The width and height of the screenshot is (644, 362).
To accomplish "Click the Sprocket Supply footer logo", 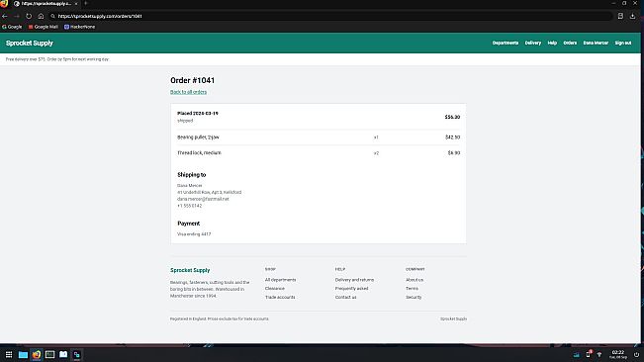I will (x=190, y=270).
